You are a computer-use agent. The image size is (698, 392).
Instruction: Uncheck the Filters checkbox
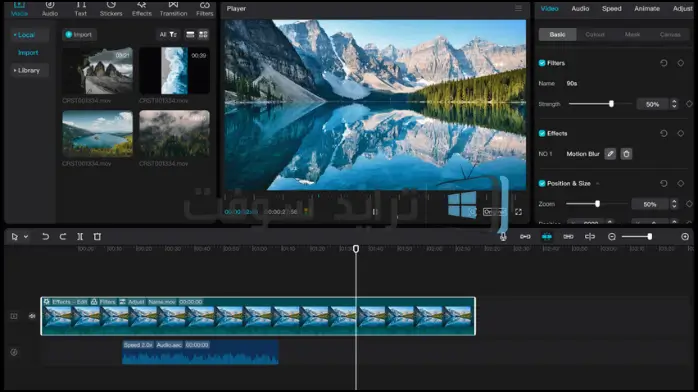point(542,63)
